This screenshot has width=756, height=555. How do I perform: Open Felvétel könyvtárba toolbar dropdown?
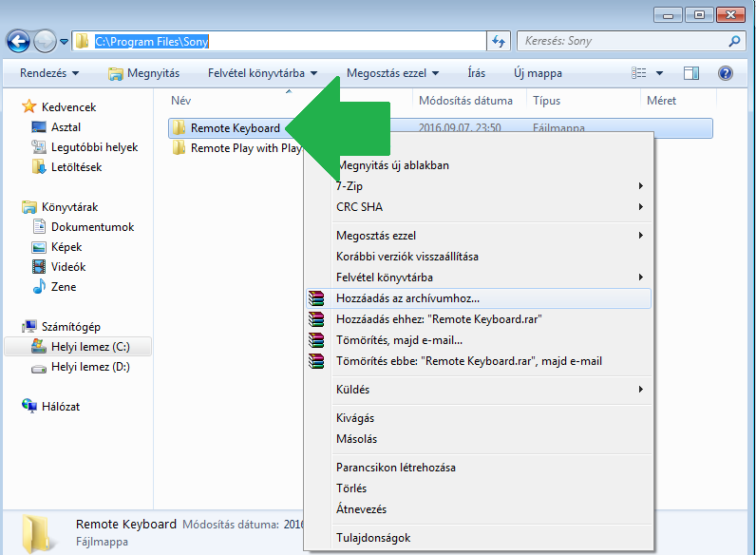pos(262,73)
